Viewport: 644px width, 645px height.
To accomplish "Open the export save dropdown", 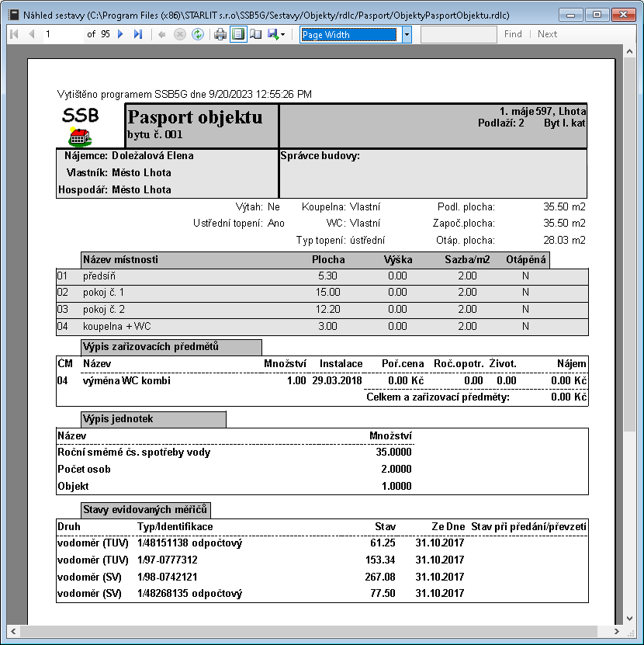I will coord(276,34).
